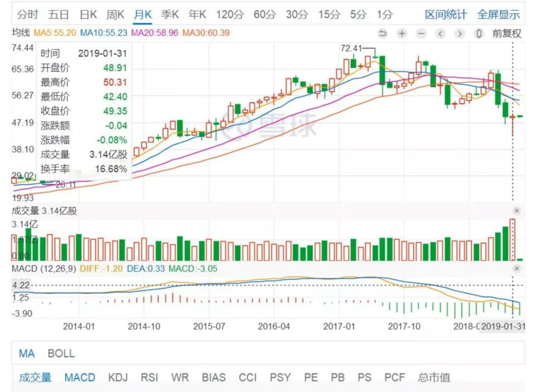Viewport: 544px width, 392px height.
Task: Enable the BOLL overlay indicator
Action: click(x=61, y=353)
